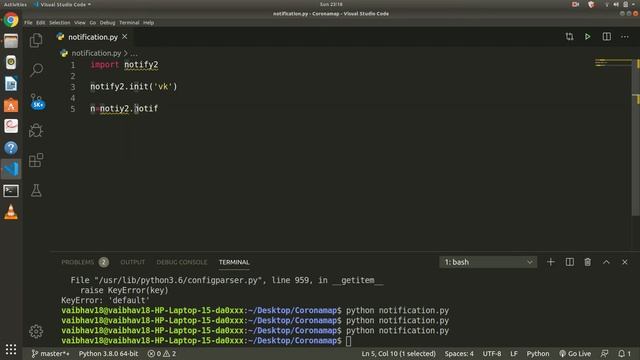Split the editor to the right
640x360 pixels.
(607, 37)
